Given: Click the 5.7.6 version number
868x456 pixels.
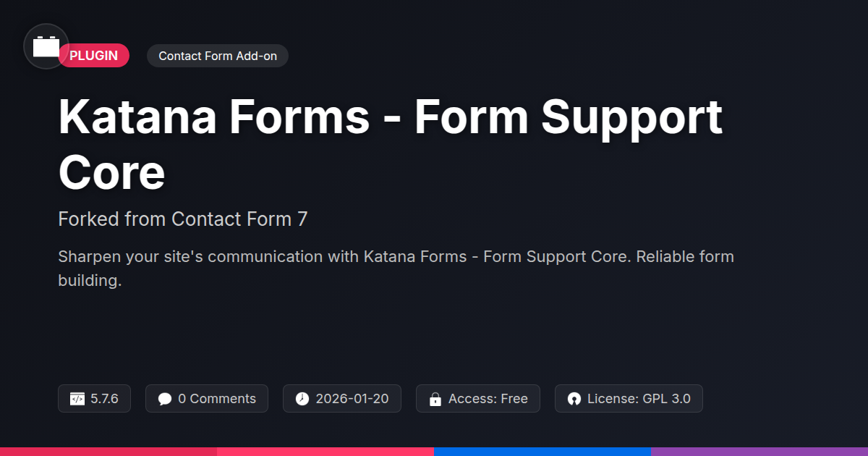Looking at the screenshot, I should 104,399.
